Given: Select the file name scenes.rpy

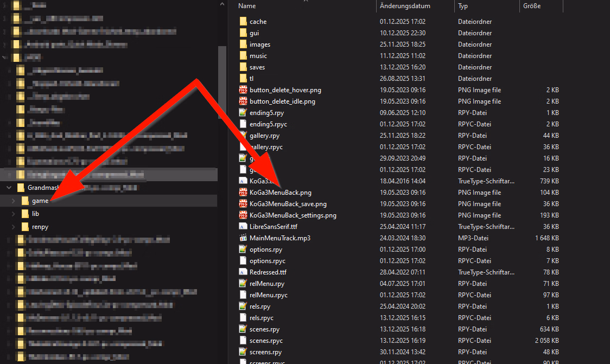Looking at the screenshot, I should tap(264, 329).
